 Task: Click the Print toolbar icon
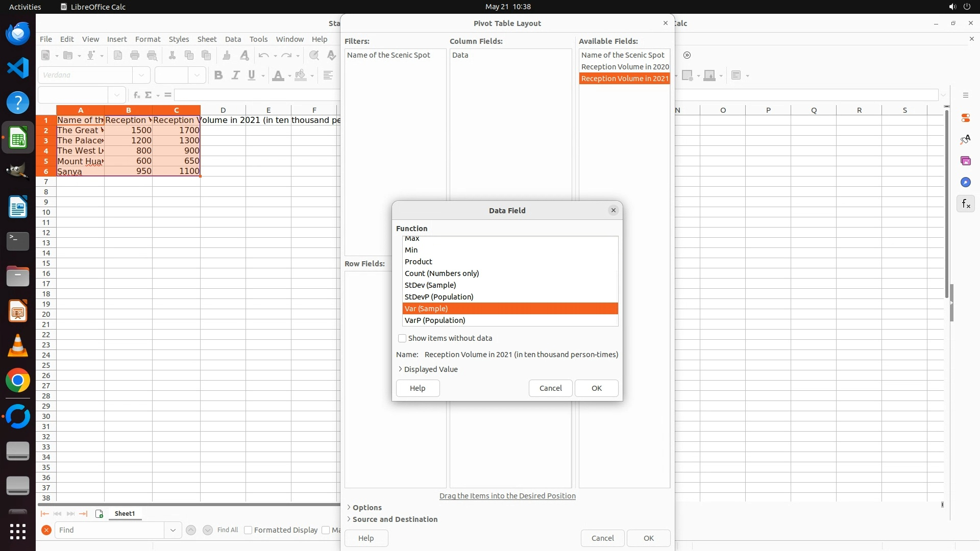(135, 55)
